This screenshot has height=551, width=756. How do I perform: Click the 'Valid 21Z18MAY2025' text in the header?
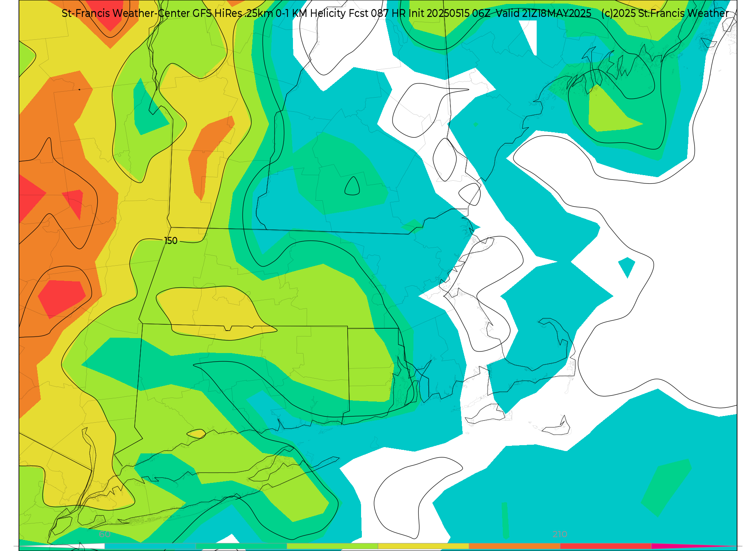tap(543, 13)
